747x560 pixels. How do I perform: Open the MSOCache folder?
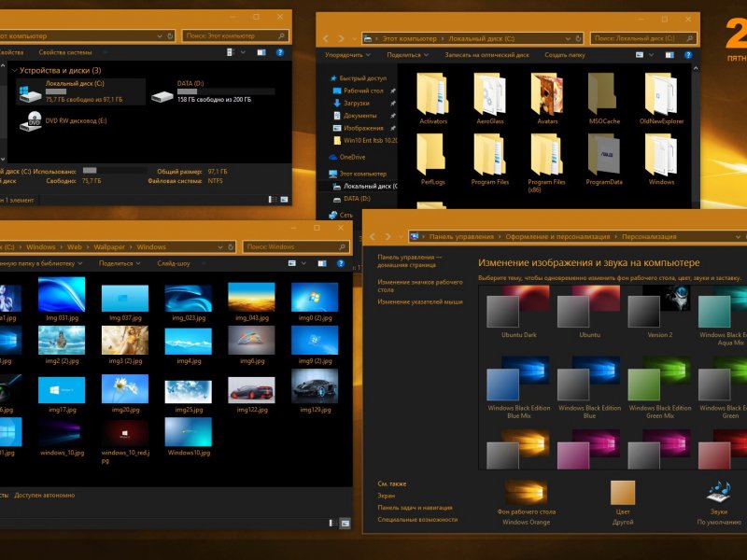click(x=604, y=99)
